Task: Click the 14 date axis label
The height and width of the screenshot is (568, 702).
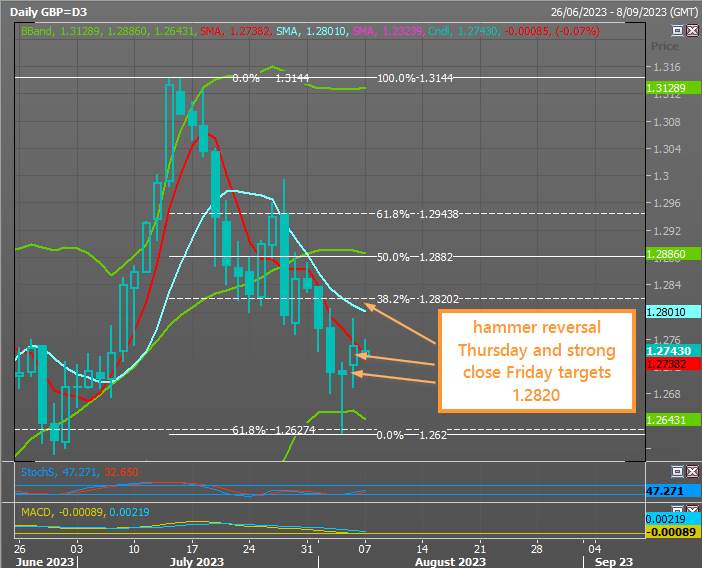Action: pos(422,549)
